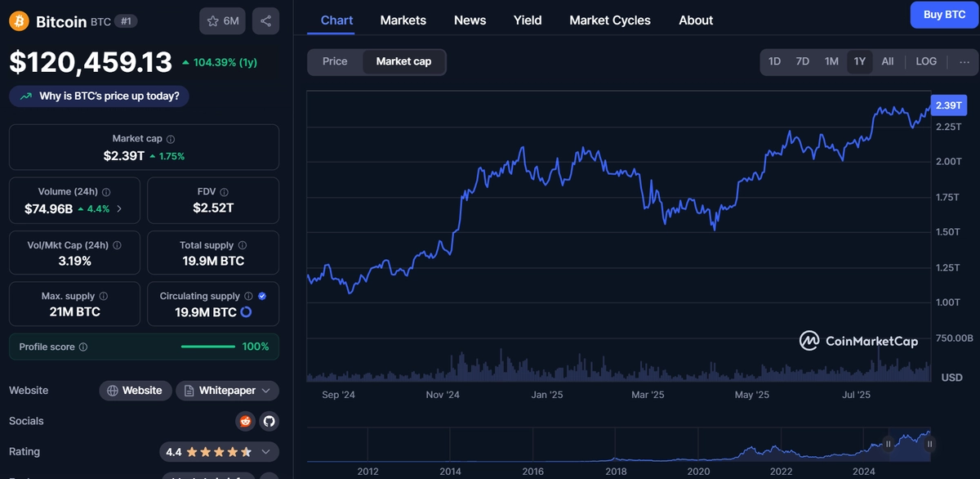Open the GitHub social link icon
The image size is (980, 479).
coord(269,422)
